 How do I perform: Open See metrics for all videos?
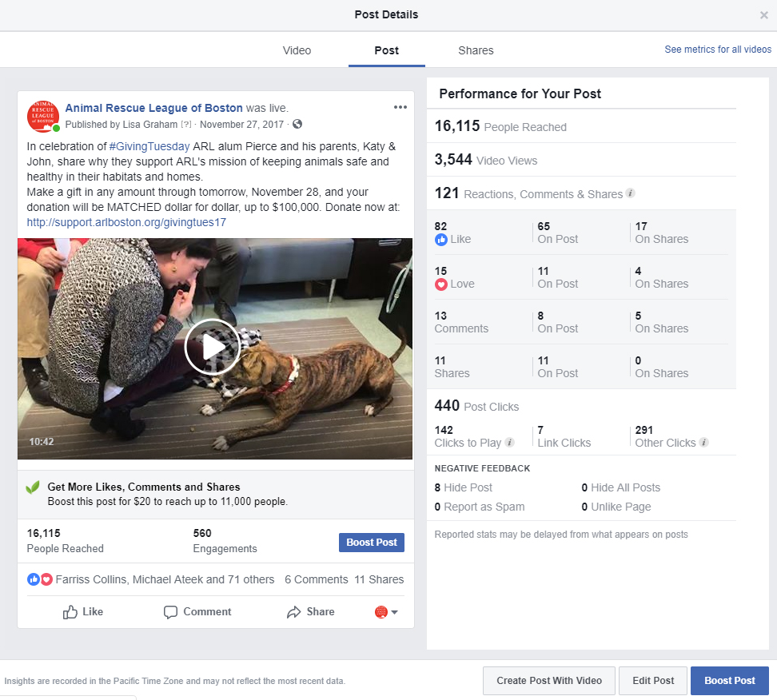(718, 49)
